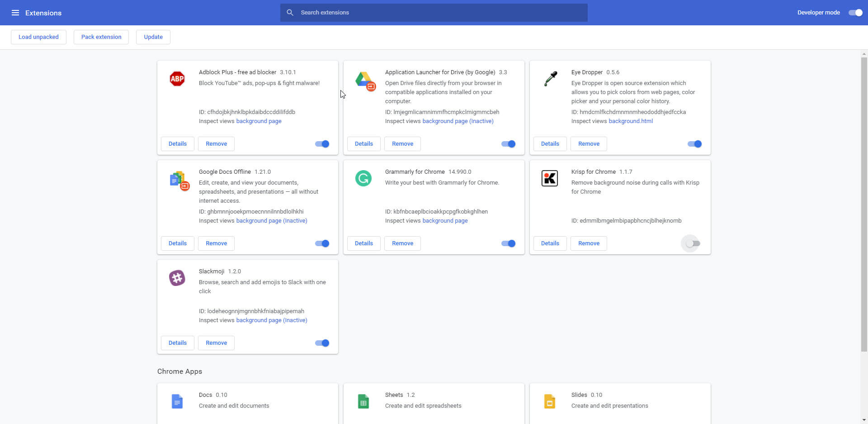Click Pack extension button
868x424 pixels.
(101, 37)
